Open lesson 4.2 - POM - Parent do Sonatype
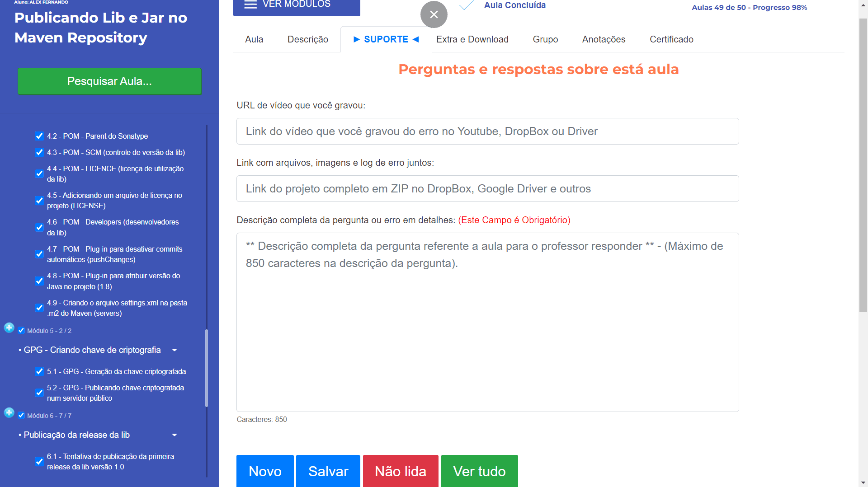The width and height of the screenshot is (868, 487). (x=97, y=136)
